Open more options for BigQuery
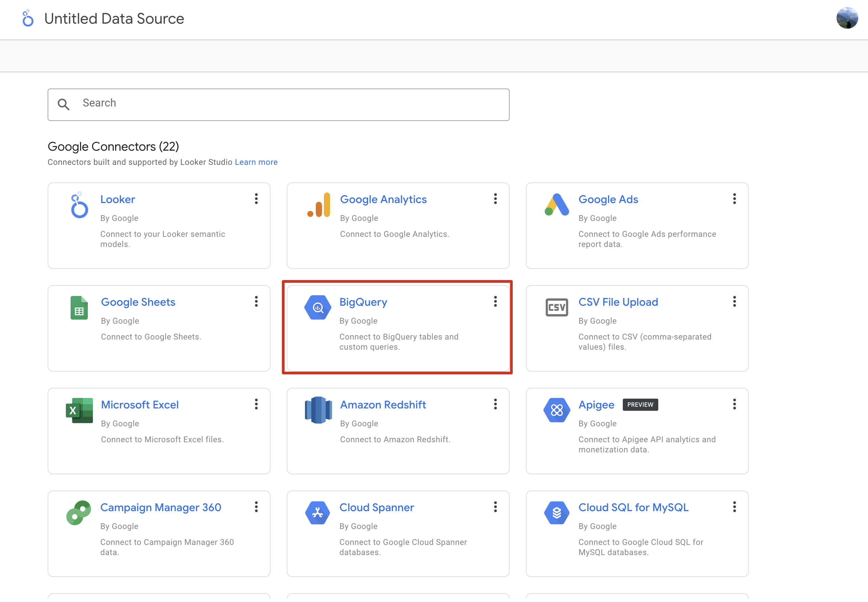Image resolution: width=868 pixels, height=602 pixels. (x=495, y=301)
